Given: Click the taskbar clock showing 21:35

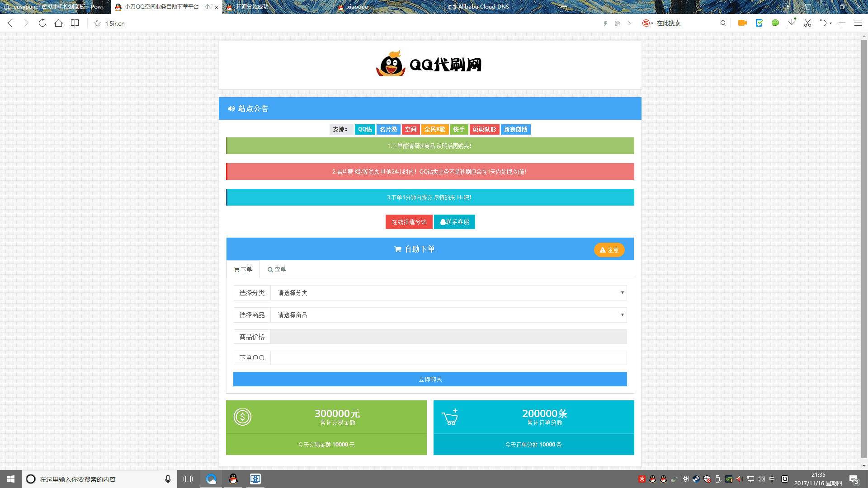Looking at the screenshot, I should click(x=818, y=479).
